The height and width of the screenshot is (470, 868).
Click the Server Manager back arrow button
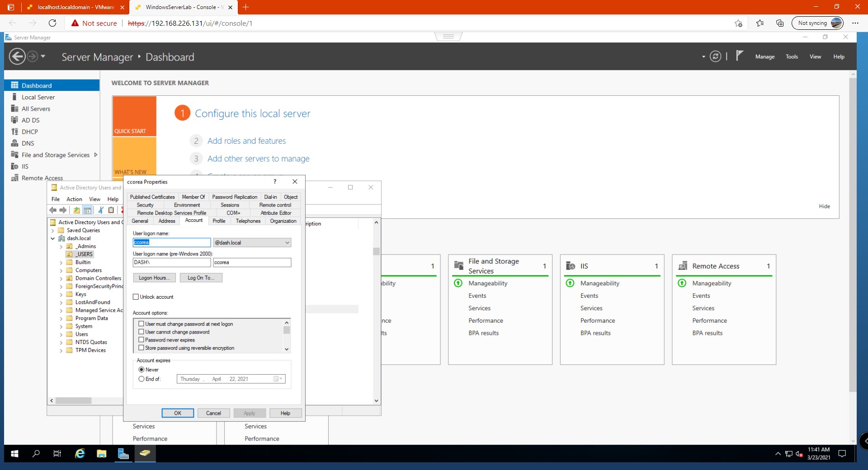(x=17, y=57)
